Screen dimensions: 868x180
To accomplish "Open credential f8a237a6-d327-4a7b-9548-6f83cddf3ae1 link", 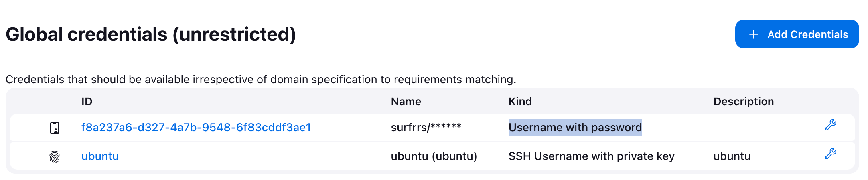I will pyautogui.click(x=196, y=128).
